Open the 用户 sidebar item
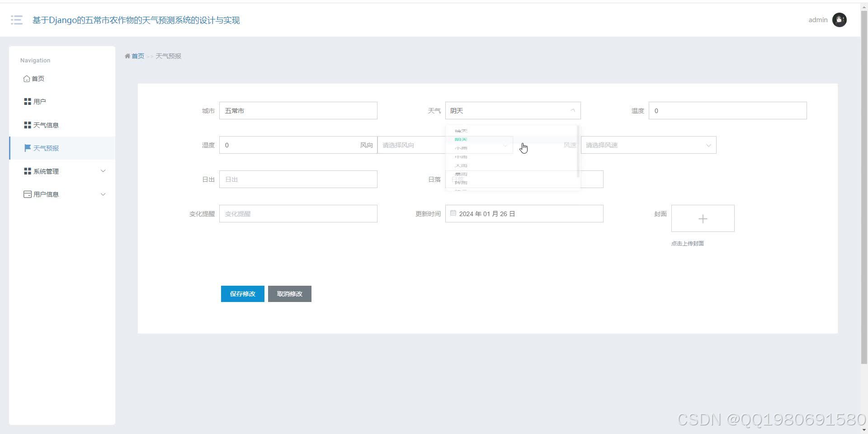868x434 pixels. point(62,102)
